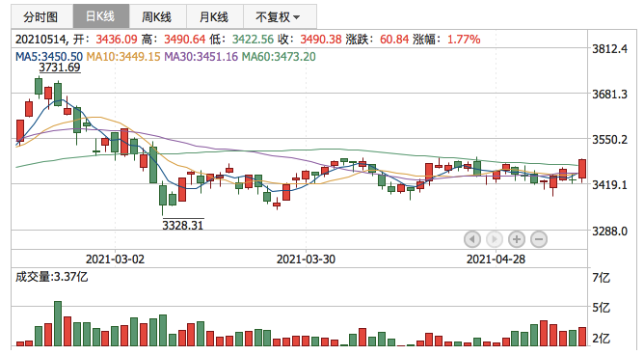Viewport: 644px width, 355px height.
Task: Switch to the 月K线 tab
Action: click(215, 16)
